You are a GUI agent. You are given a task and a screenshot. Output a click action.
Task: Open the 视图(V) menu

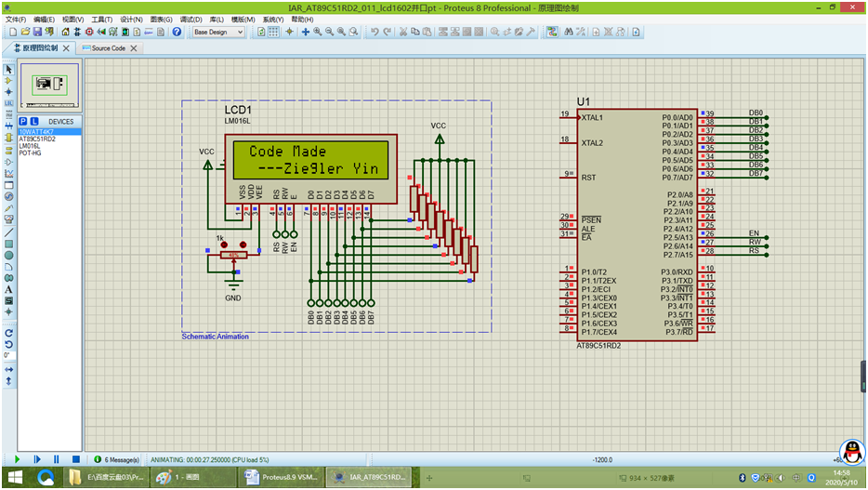coord(73,20)
